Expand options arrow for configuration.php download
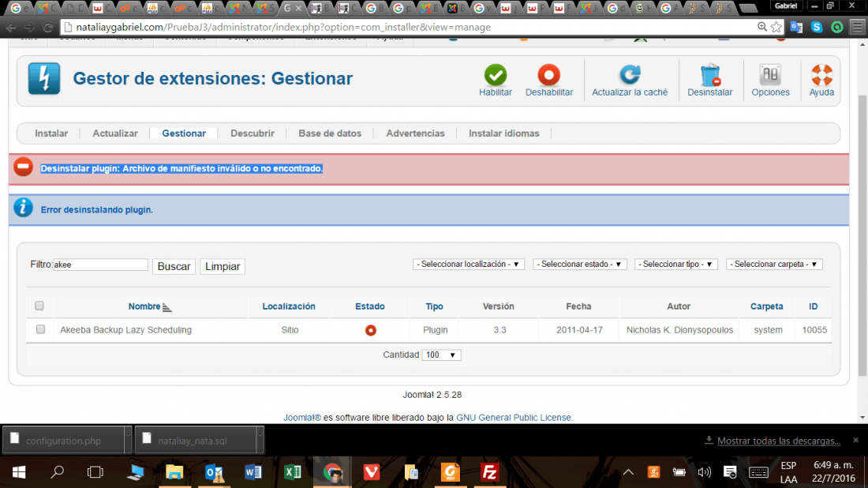Screen dimensions: 868x488 [128, 440]
